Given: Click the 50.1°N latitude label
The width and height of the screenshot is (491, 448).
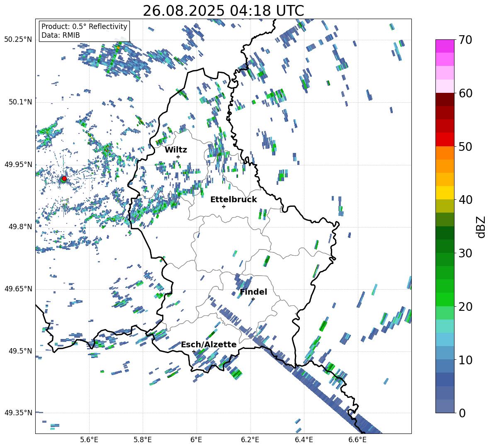Looking at the screenshot, I should click(x=20, y=102).
